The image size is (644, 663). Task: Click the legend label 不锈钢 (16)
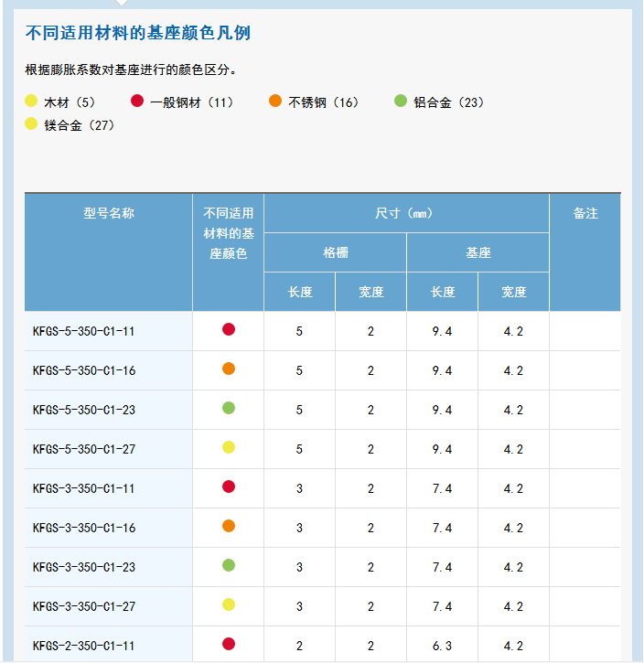[x=324, y=102]
